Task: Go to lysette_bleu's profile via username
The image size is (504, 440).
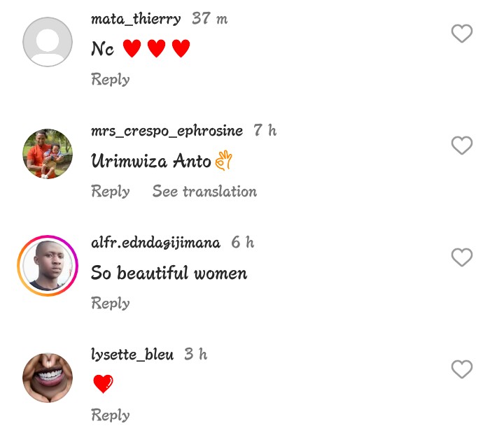Action: [x=132, y=355]
